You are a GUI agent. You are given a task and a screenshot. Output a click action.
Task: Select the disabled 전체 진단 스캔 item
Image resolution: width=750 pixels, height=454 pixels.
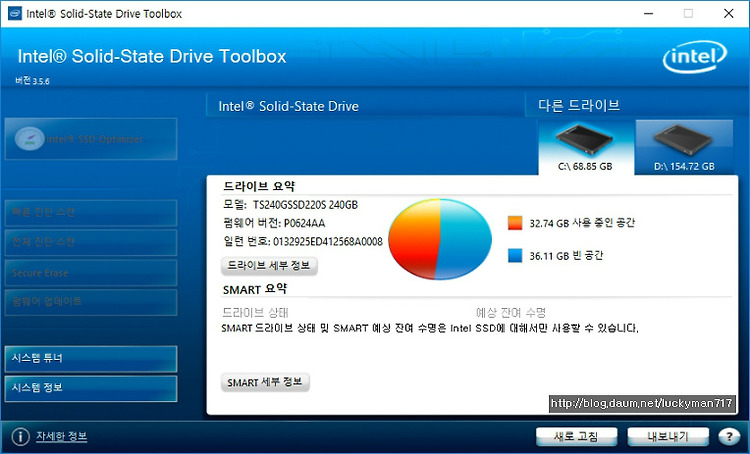pyautogui.click(x=91, y=243)
